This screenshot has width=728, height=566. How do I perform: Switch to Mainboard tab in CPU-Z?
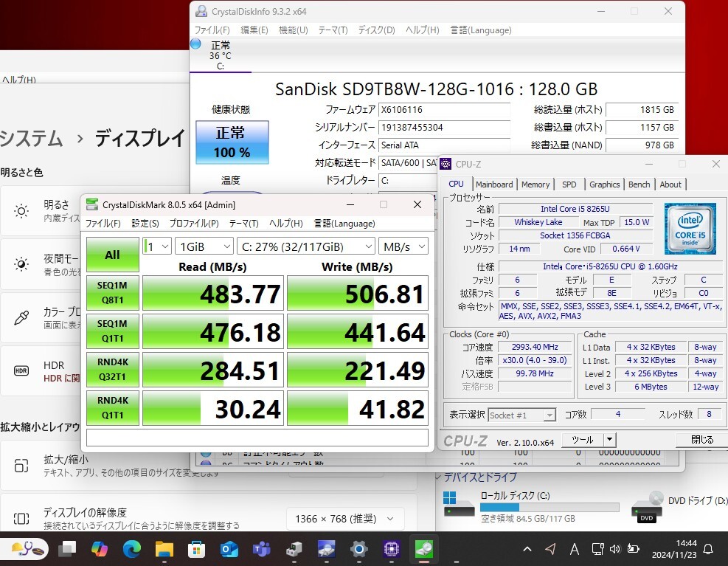pos(494,184)
